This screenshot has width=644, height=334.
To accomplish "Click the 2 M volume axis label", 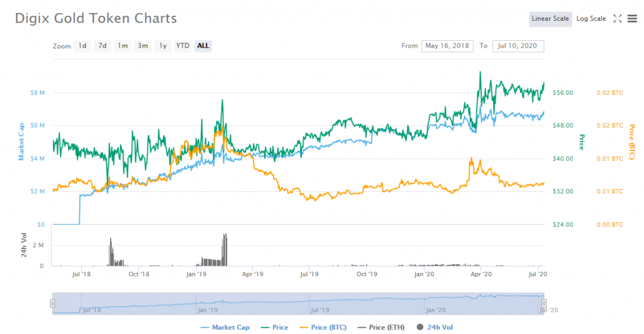I will pos(38,245).
